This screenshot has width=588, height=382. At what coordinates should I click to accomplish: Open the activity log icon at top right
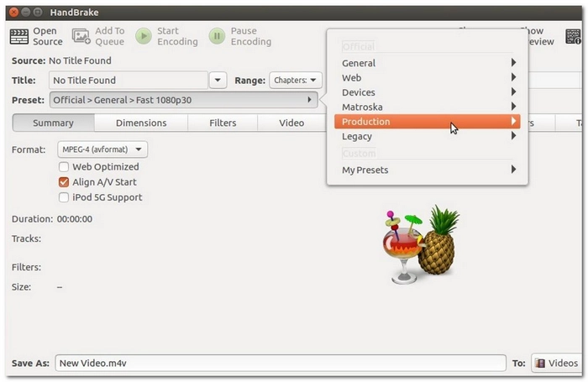coord(573,36)
